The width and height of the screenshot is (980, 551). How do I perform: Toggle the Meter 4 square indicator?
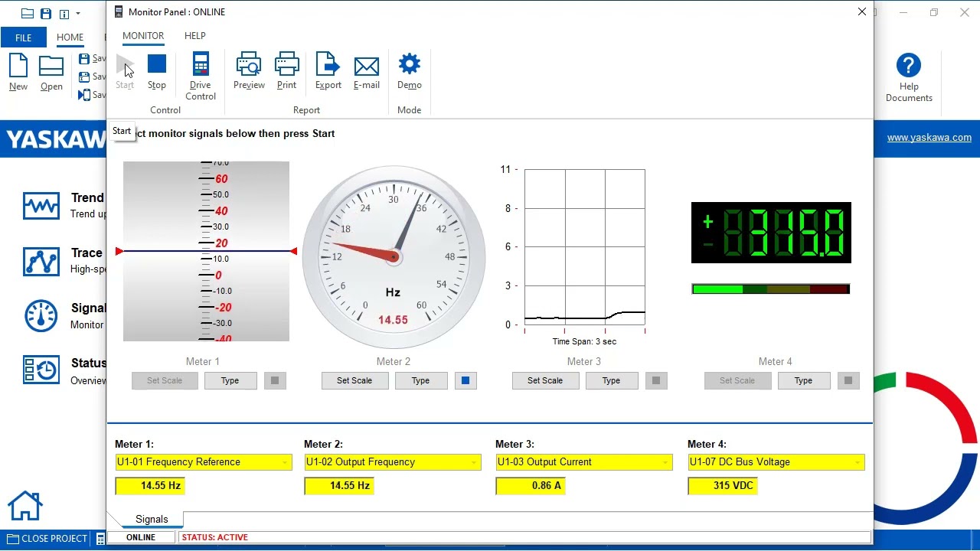[x=848, y=380]
